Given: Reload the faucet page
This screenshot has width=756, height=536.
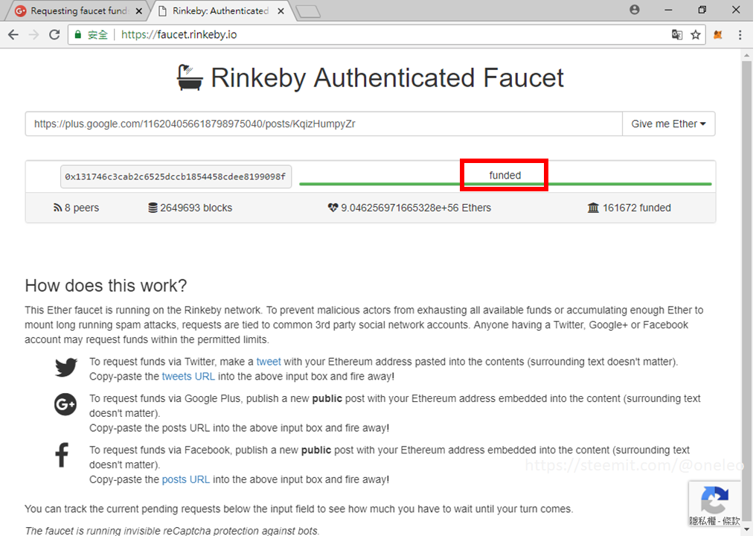Looking at the screenshot, I should coord(54,35).
